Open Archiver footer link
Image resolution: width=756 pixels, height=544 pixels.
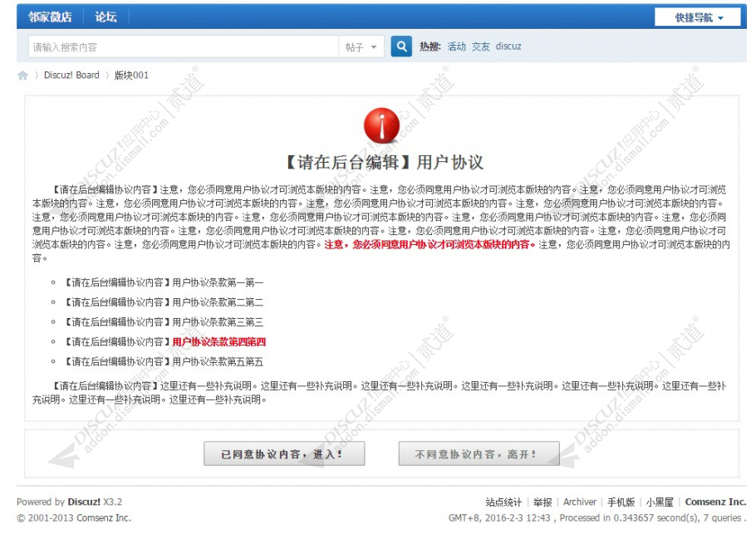point(580,502)
